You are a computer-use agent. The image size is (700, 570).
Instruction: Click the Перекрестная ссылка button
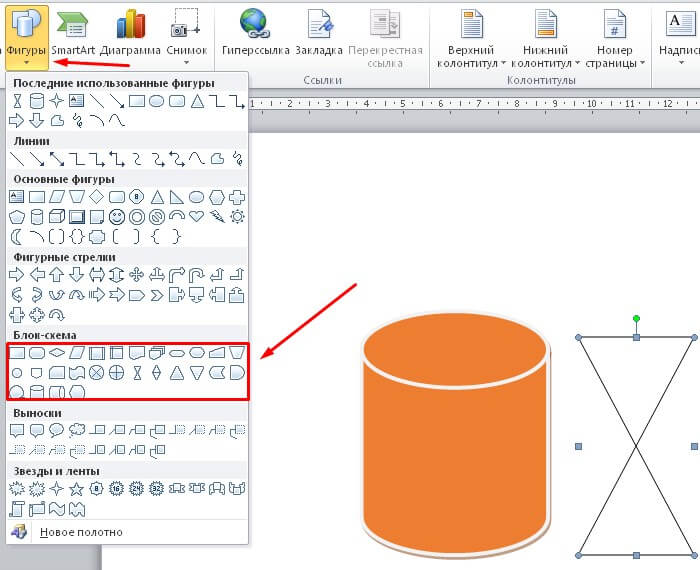point(385,38)
